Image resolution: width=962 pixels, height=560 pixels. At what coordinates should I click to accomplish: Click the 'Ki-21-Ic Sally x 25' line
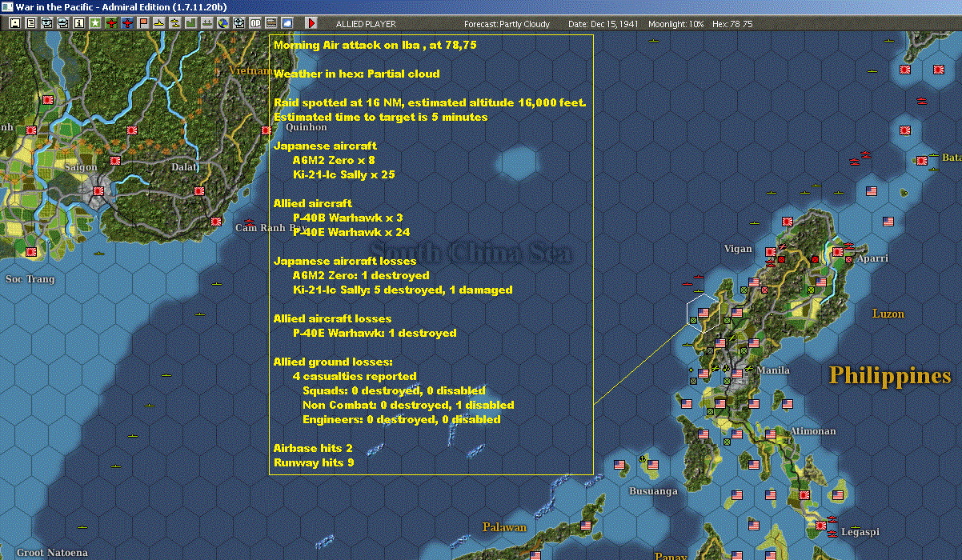343,174
